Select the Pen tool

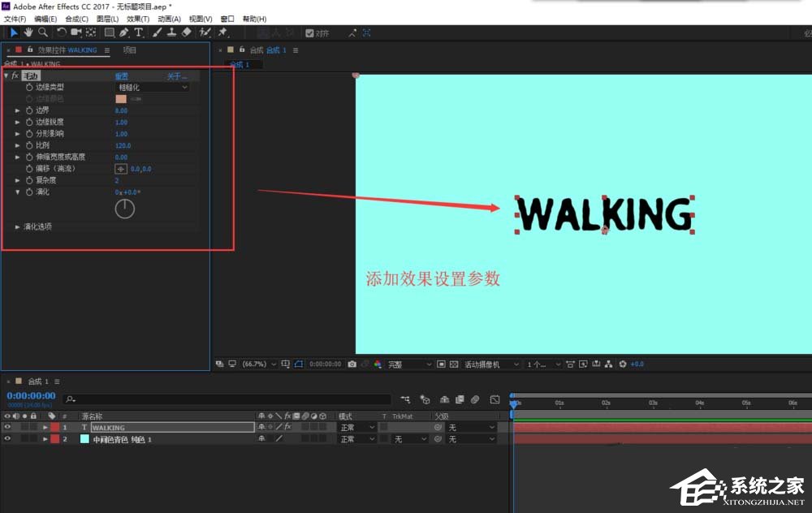tap(123, 32)
